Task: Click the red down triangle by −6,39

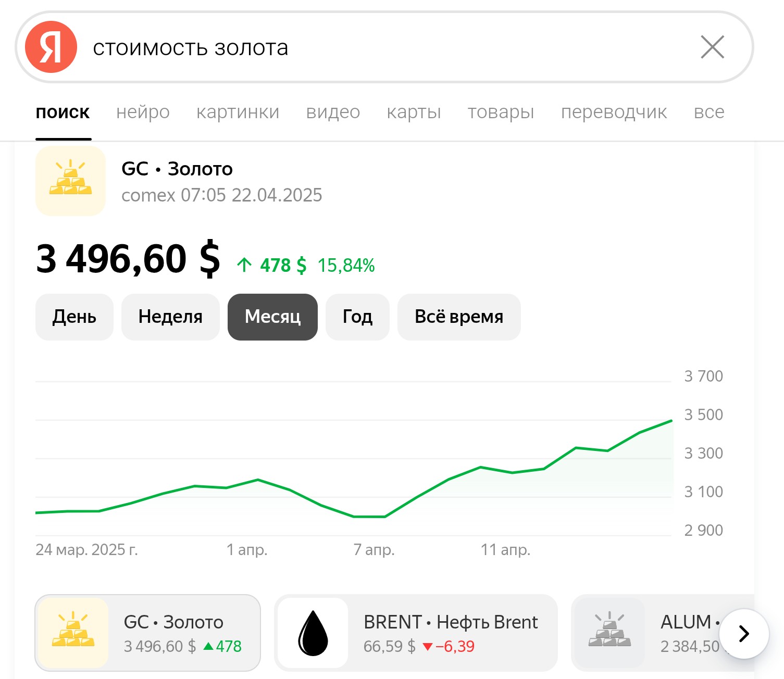Action: pos(428,647)
